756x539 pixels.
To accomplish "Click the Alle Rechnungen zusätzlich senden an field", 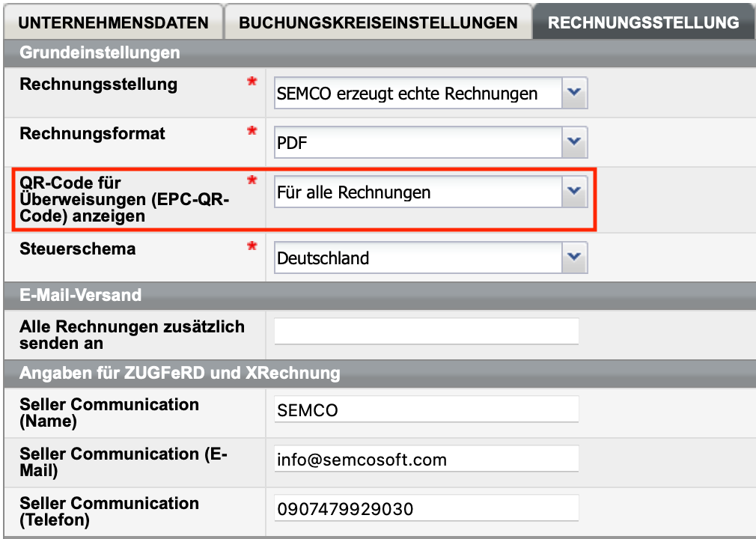I will [425, 330].
